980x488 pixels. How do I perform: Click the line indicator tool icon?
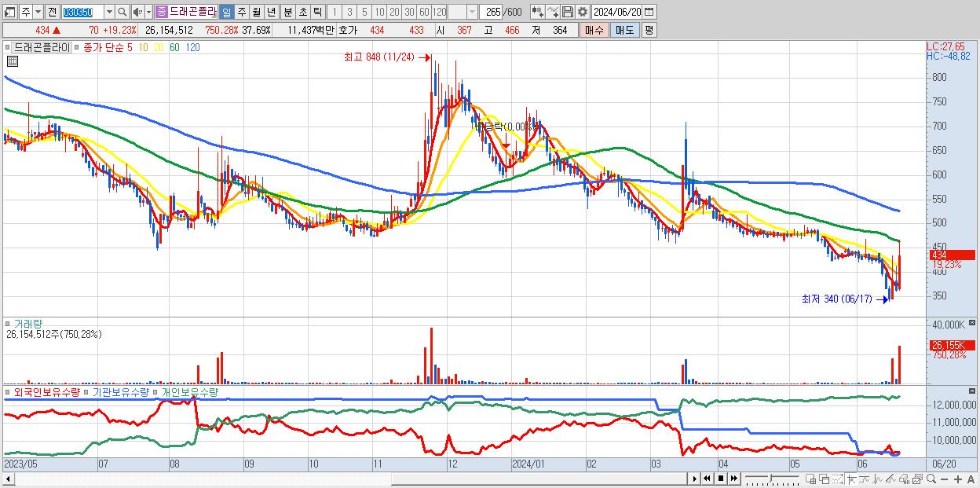865,479
